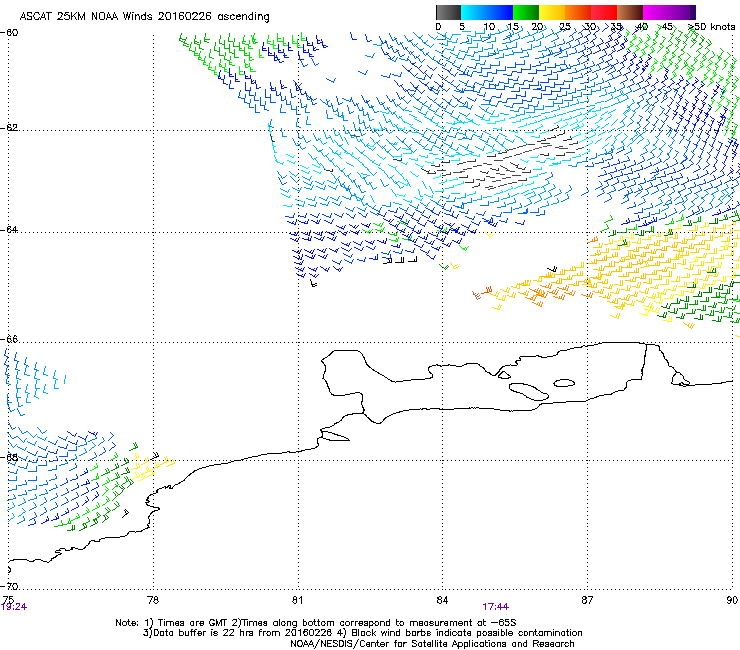Click the longitude label 81

[x=297, y=600]
